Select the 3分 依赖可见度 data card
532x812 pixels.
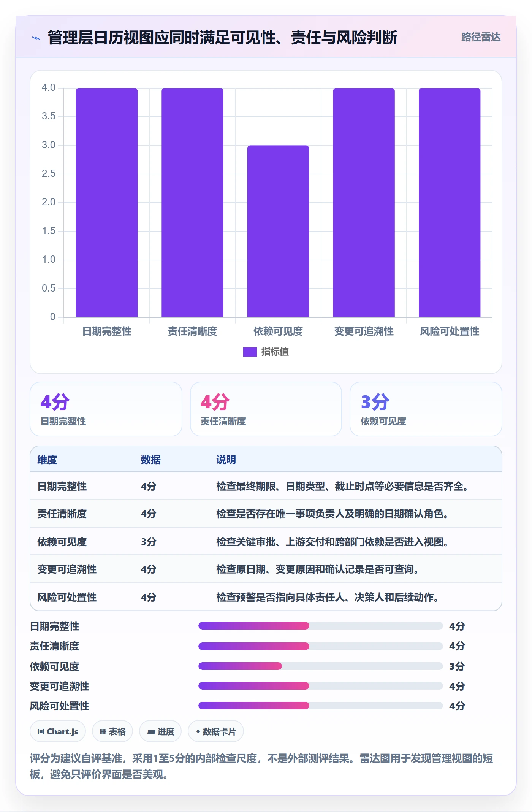426,409
